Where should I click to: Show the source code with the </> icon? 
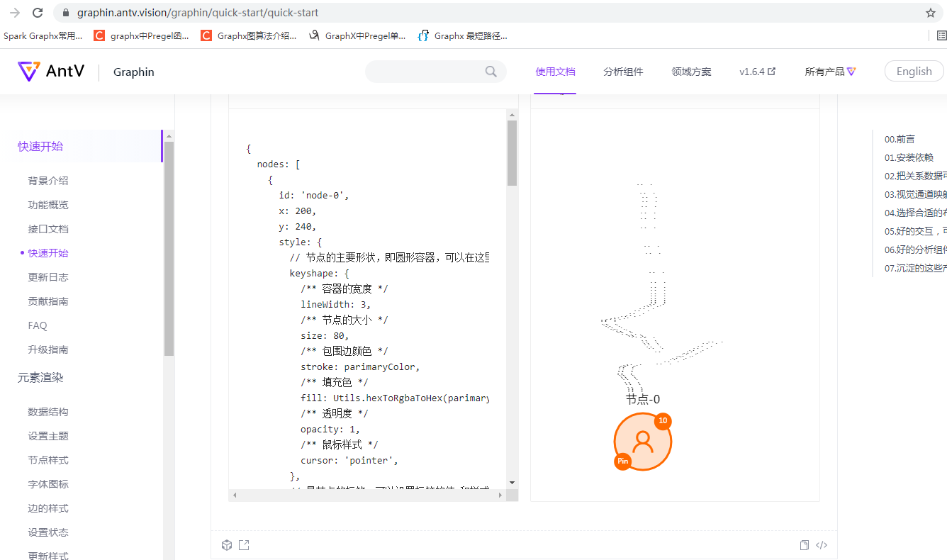point(821,544)
